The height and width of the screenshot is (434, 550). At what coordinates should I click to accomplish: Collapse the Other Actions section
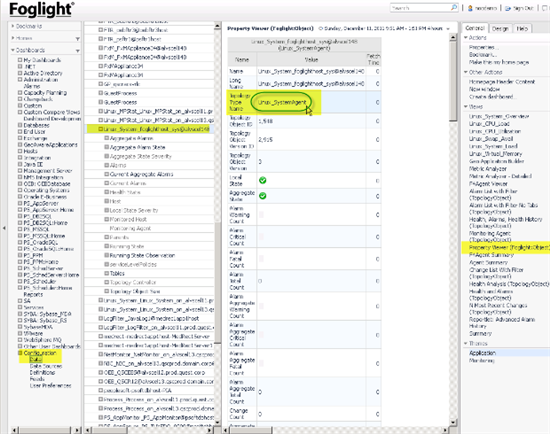[x=466, y=72]
